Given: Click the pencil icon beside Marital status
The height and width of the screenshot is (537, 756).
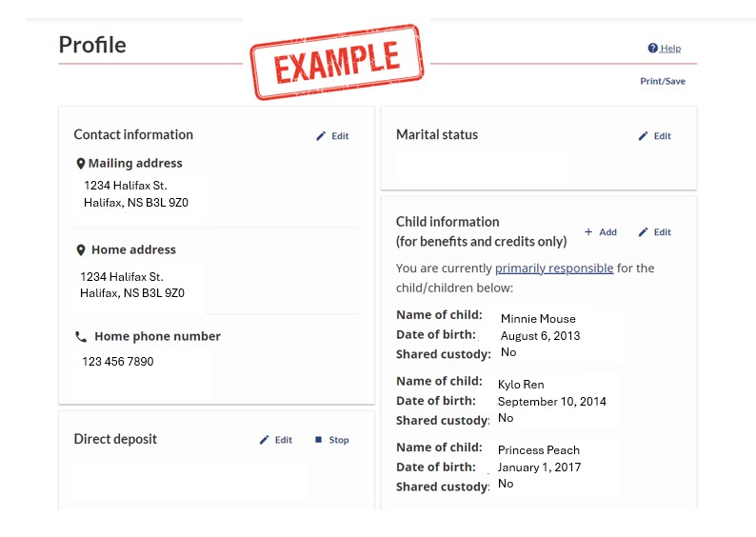Looking at the screenshot, I should (644, 136).
